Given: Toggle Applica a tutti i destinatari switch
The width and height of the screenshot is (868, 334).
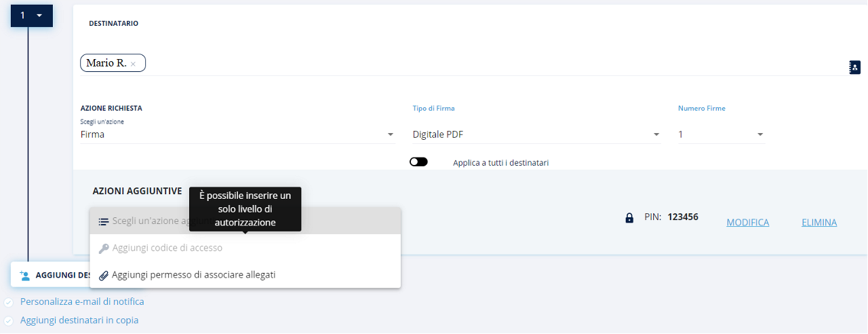Looking at the screenshot, I should (x=418, y=162).
